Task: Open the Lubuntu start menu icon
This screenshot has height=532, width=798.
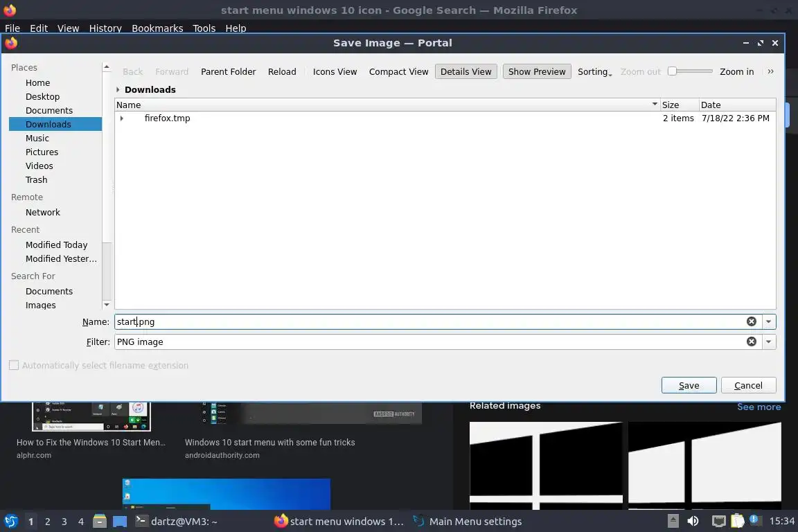Action: (11, 522)
